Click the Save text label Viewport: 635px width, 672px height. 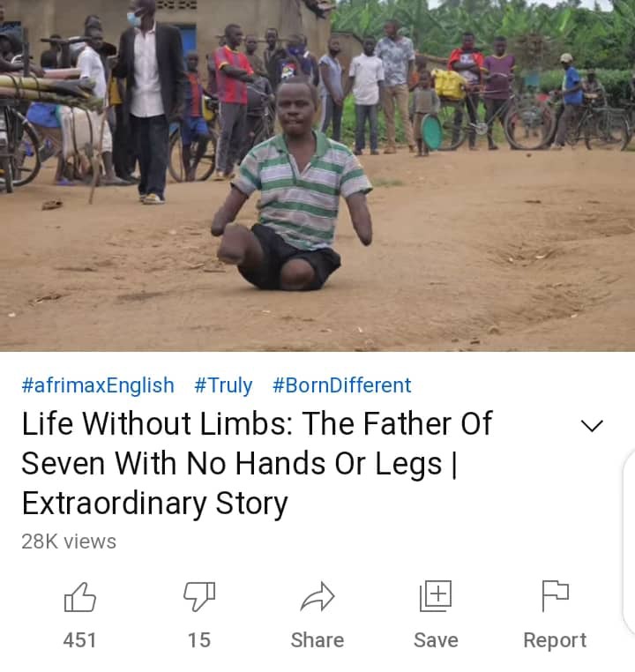pyautogui.click(x=436, y=640)
